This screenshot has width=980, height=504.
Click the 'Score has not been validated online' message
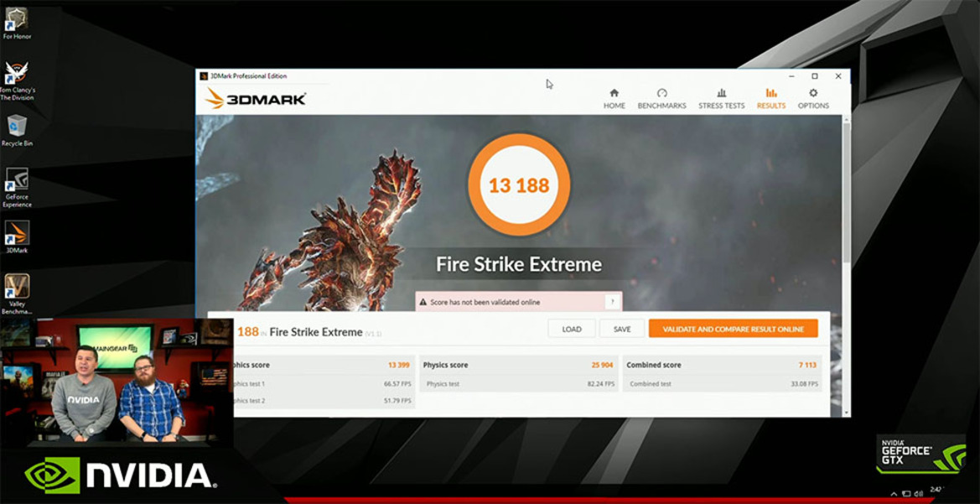485,303
